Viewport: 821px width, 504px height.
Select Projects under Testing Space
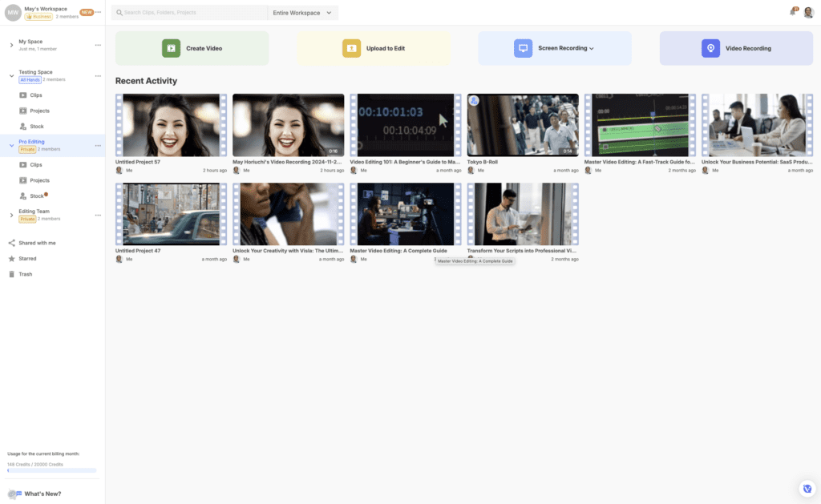click(40, 111)
